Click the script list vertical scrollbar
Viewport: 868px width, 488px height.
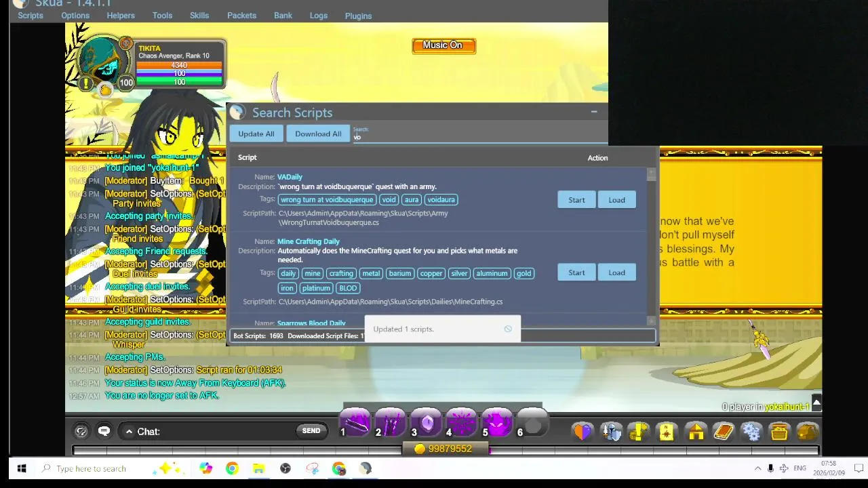652,246
